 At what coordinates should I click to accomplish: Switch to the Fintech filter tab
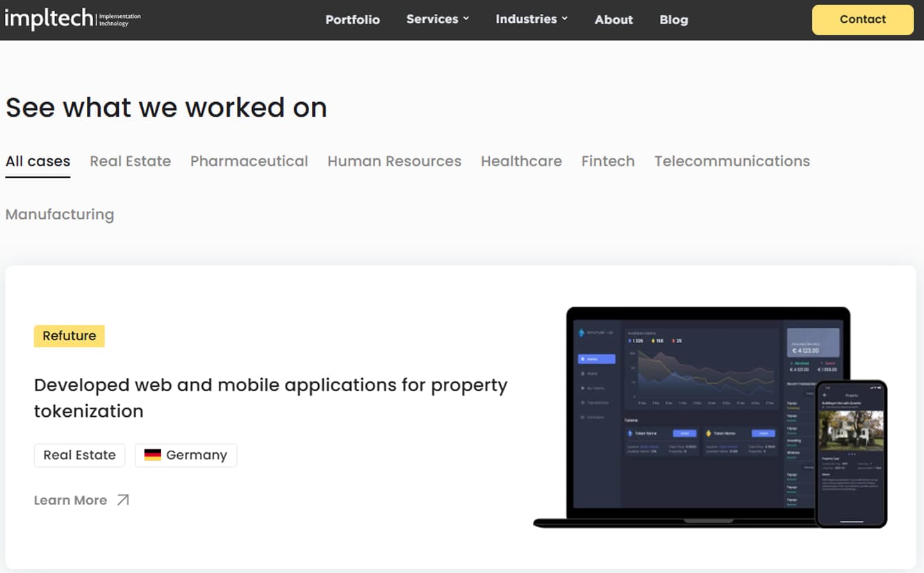tap(608, 160)
